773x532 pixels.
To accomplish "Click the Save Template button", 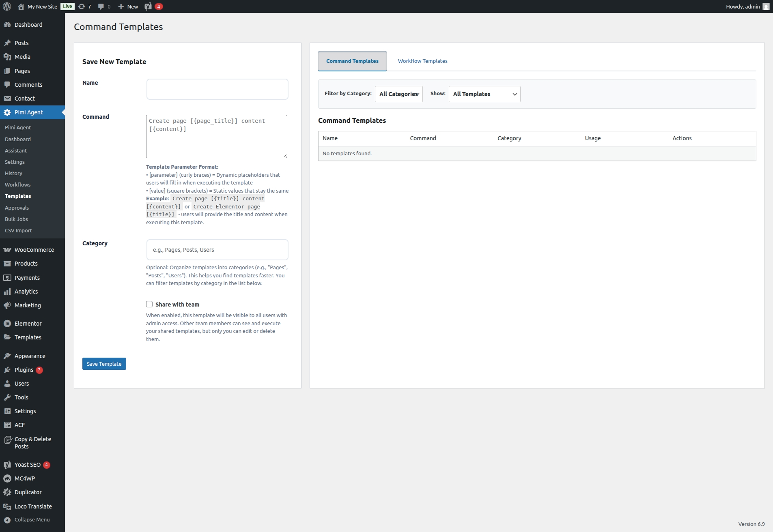I will click(x=104, y=364).
